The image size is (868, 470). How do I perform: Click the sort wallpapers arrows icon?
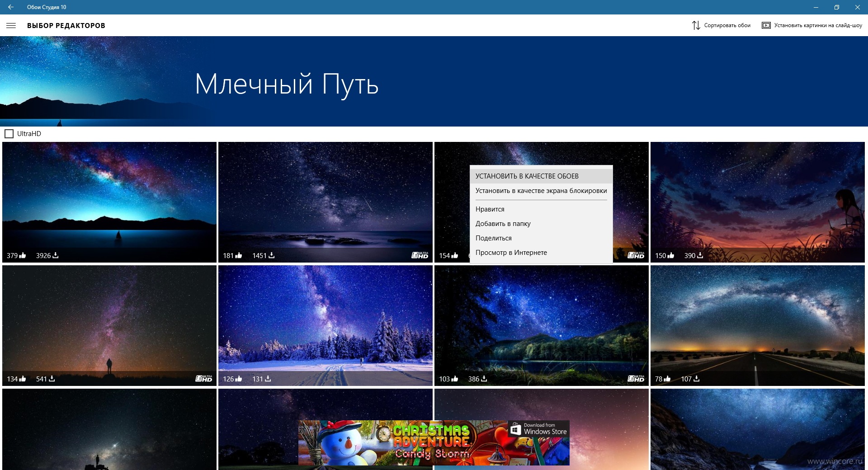696,25
